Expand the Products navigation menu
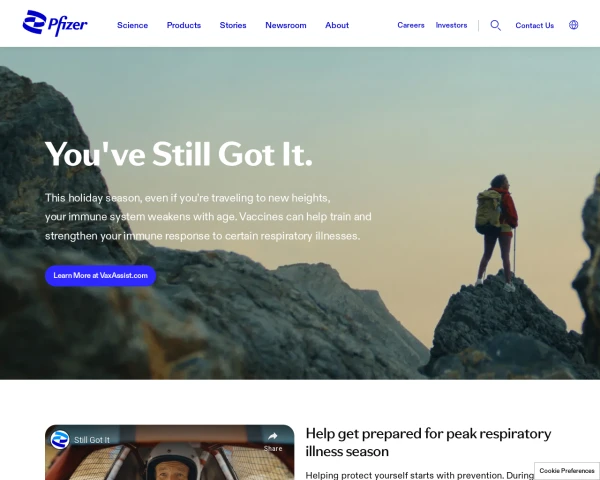The width and height of the screenshot is (600, 480). pyautogui.click(x=184, y=25)
